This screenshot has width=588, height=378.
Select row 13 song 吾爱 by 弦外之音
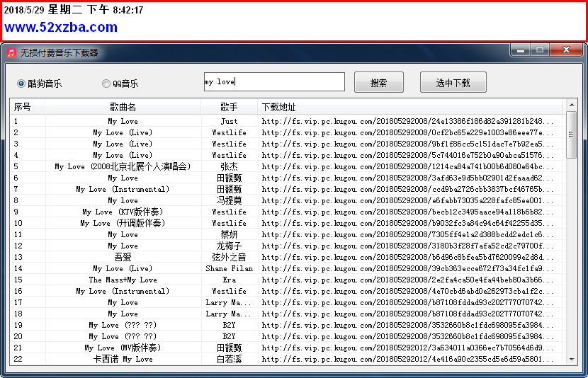[x=123, y=257]
